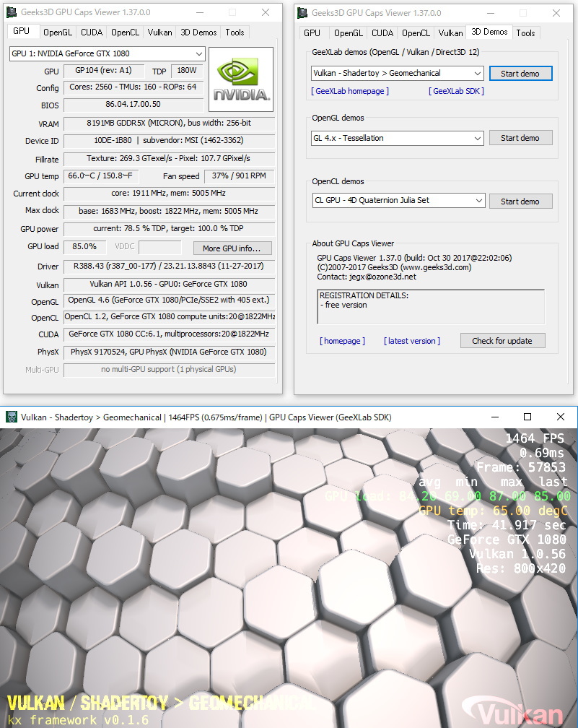The height and width of the screenshot is (728, 578).
Task: Open Tools tab in left window
Action: [x=235, y=32]
